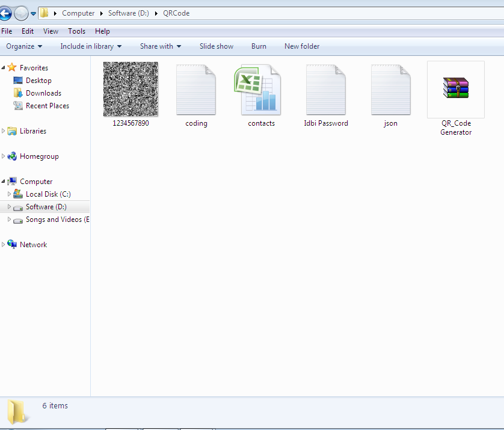This screenshot has width=504, height=430.
Task: Click the 1234567890 file name label
Action: pyautogui.click(x=131, y=123)
